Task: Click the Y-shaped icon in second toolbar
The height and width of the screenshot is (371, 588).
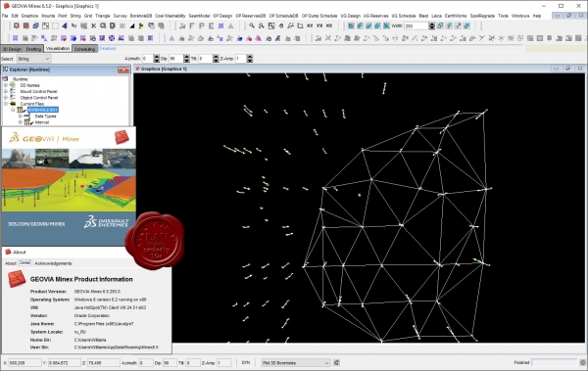Action: pyautogui.click(x=481, y=38)
